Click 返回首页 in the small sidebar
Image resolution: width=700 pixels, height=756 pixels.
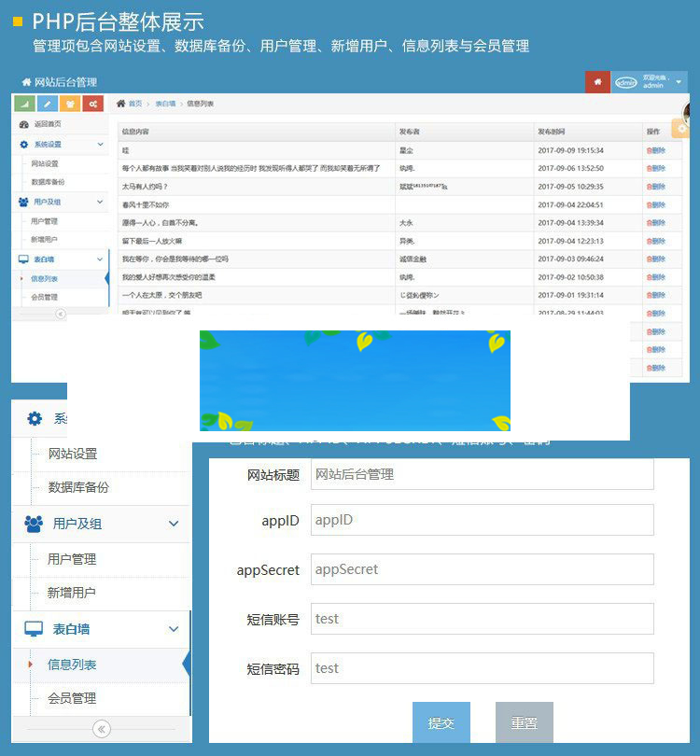[48, 124]
